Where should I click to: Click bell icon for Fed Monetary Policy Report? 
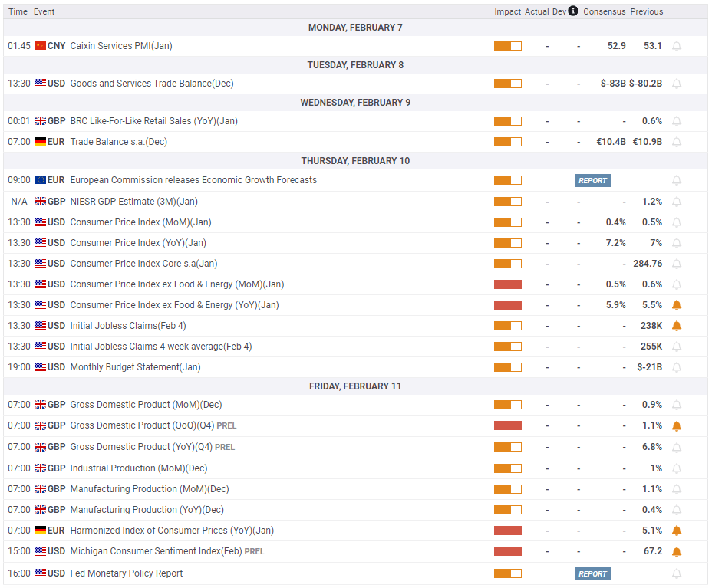click(x=677, y=574)
